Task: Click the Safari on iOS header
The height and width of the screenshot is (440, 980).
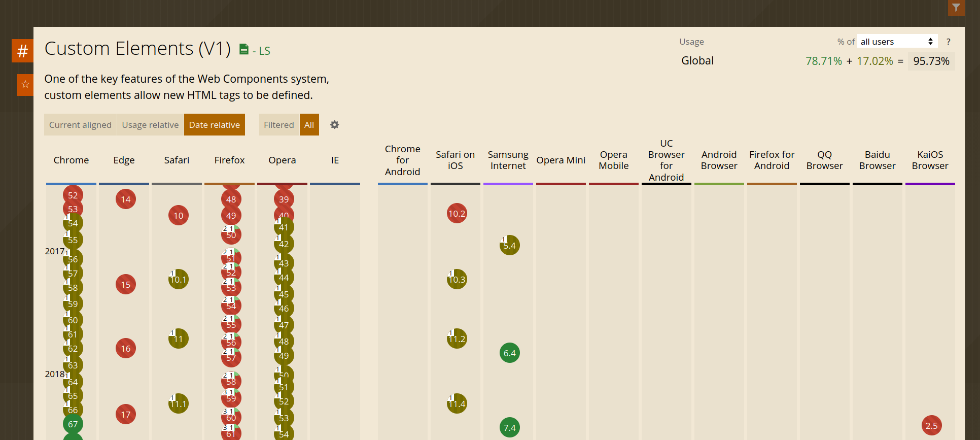Action: (x=456, y=160)
